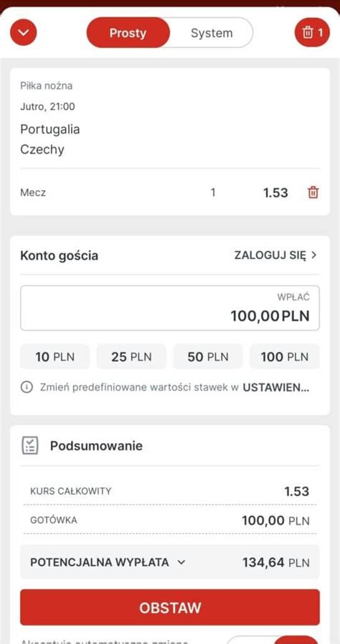This screenshot has height=644, width=340.
Task: Expand Potencjalna wypłata details chevron
Action: click(x=181, y=562)
